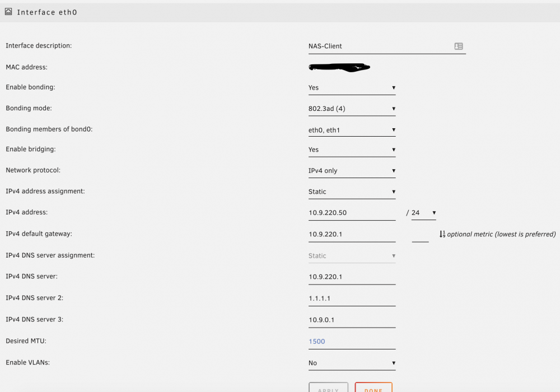Click the APPLY button

point(328,388)
